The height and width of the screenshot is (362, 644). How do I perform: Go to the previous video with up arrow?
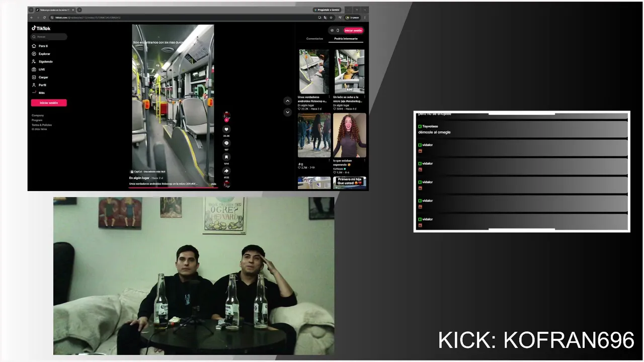click(x=287, y=101)
